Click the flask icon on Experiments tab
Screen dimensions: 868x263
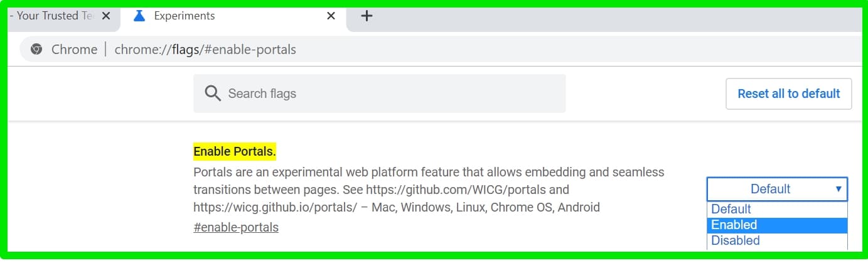[x=139, y=16]
